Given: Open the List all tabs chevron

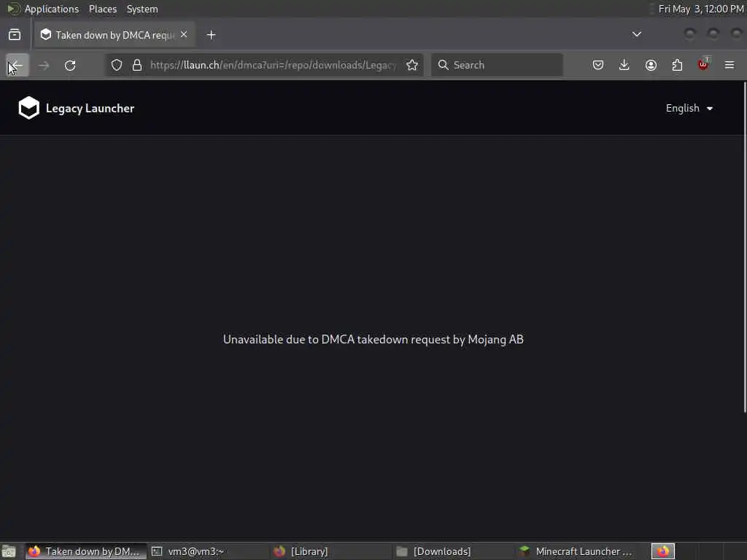Looking at the screenshot, I should coord(636,34).
